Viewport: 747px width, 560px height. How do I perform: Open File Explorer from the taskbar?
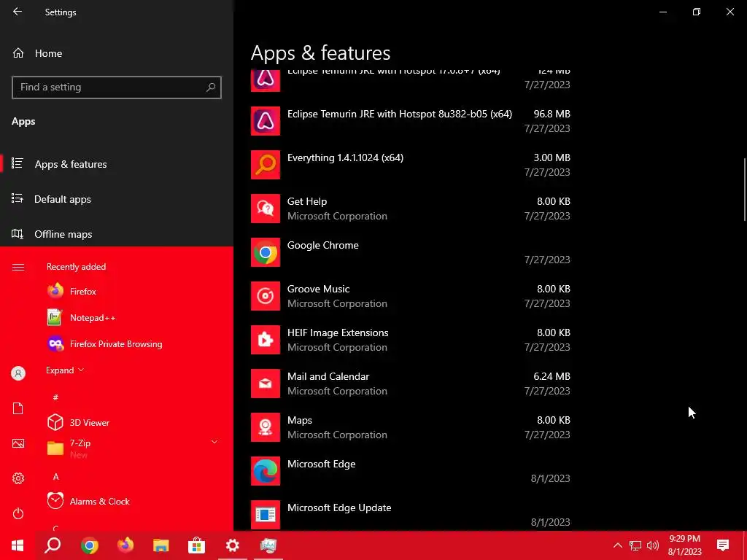161,545
